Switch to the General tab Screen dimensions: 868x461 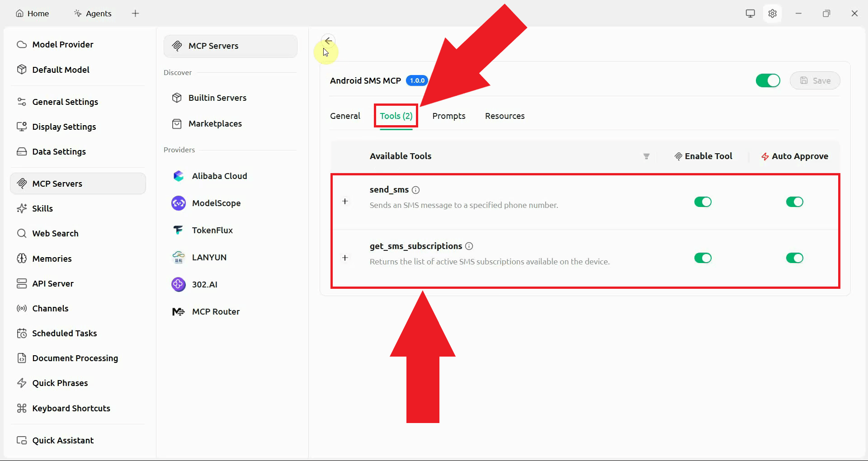click(x=345, y=116)
